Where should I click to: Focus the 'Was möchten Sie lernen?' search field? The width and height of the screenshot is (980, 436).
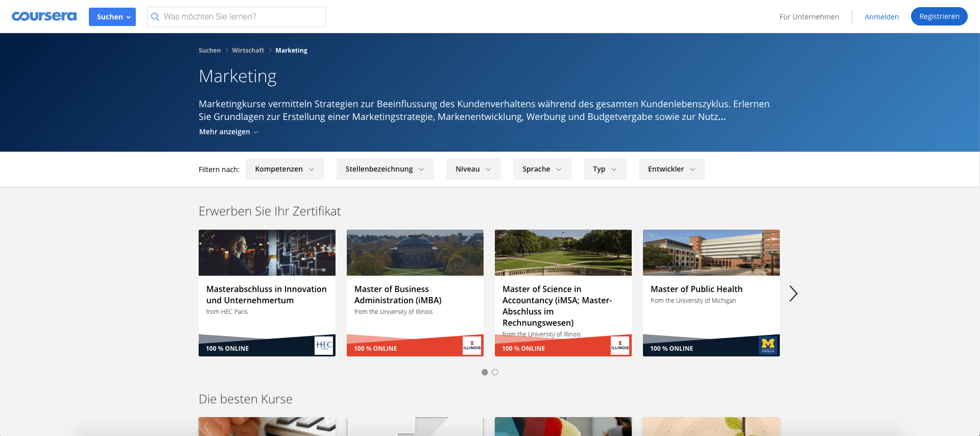(x=236, y=17)
